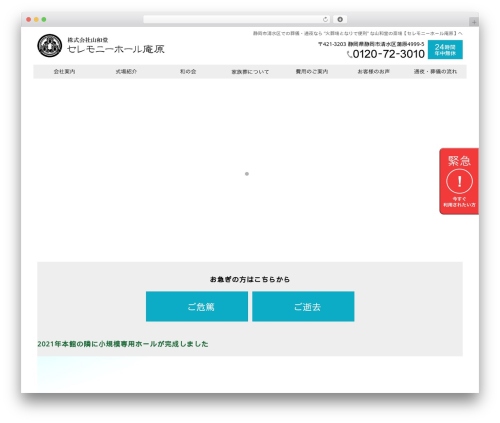
Task: Click the ご危篤 button
Action: pyautogui.click(x=197, y=306)
